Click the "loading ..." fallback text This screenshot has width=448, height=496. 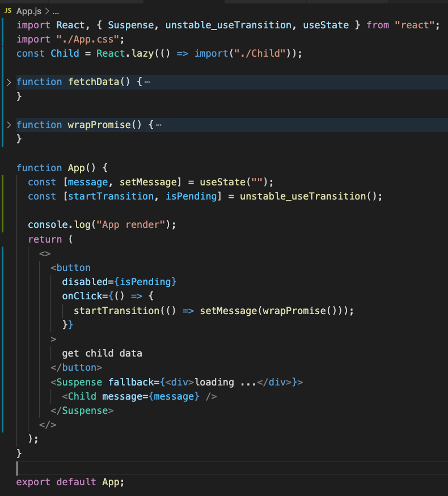pyautogui.click(x=225, y=383)
